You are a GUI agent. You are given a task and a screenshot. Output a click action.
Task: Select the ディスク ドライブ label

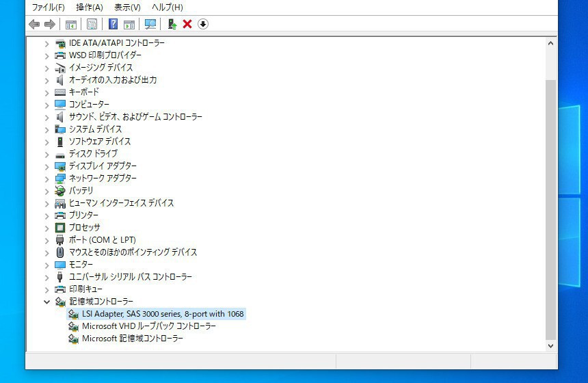coord(93,154)
